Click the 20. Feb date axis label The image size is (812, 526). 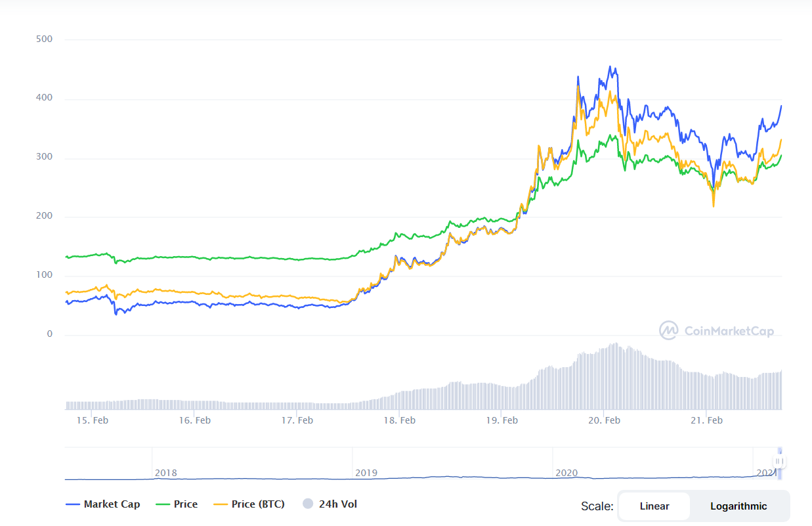click(604, 420)
